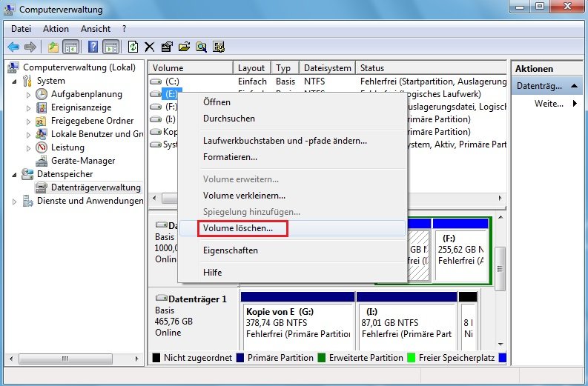Image resolution: width=588 pixels, height=386 pixels.
Task: Expand the Freigegebene Ordner node
Action: 28,122
